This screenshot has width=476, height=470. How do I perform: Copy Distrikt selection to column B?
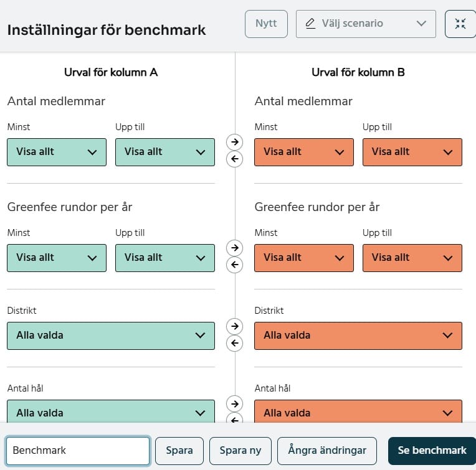(234, 326)
